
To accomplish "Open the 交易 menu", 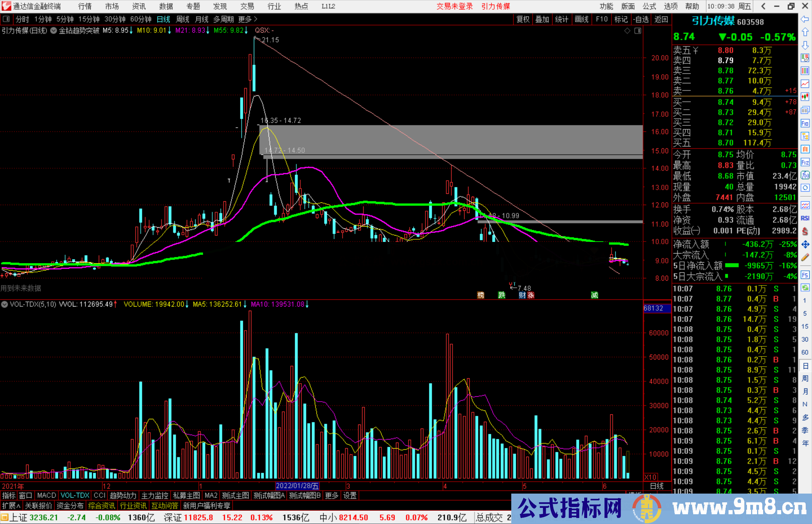I will point(247,6).
